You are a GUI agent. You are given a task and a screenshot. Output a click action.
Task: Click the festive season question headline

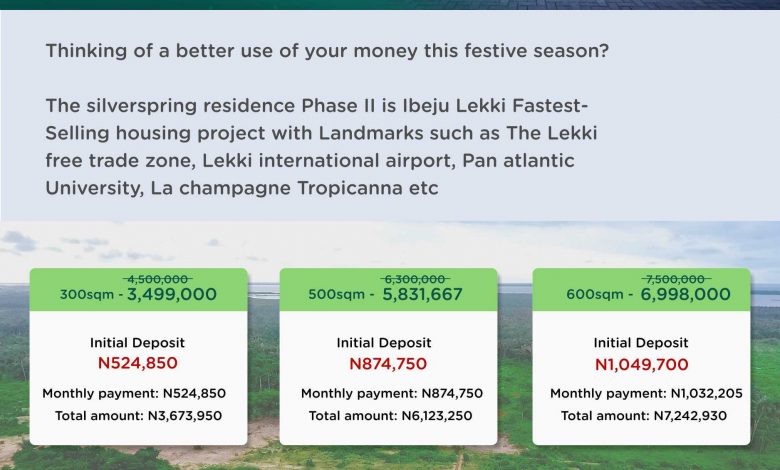(326, 51)
